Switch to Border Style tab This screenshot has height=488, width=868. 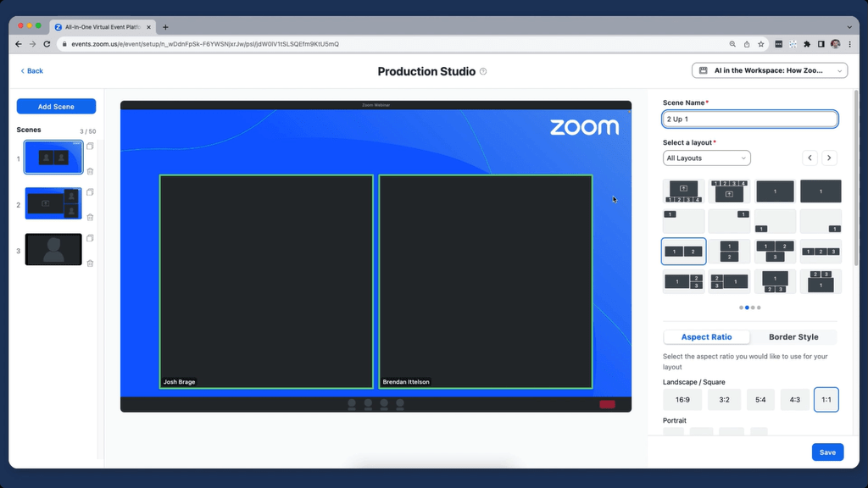click(793, 337)
